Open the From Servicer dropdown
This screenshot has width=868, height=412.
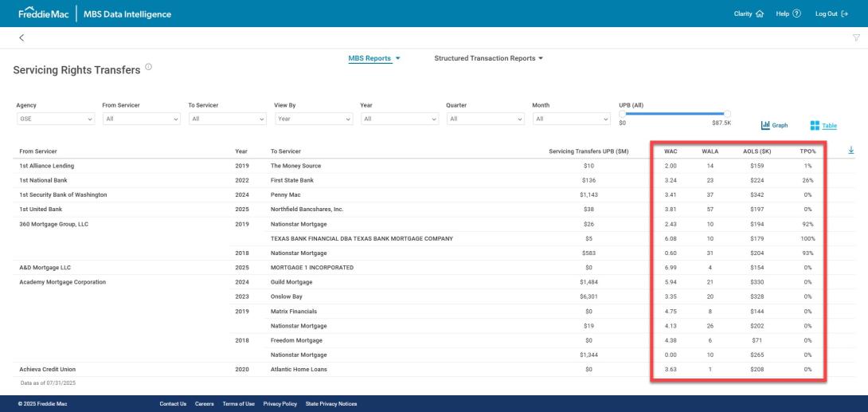(x=142, y=119)
